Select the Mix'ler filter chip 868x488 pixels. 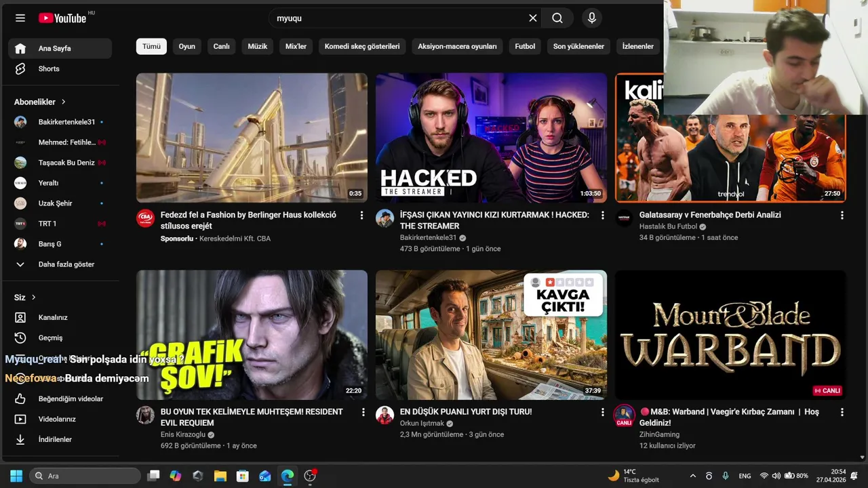coord(296,46)
